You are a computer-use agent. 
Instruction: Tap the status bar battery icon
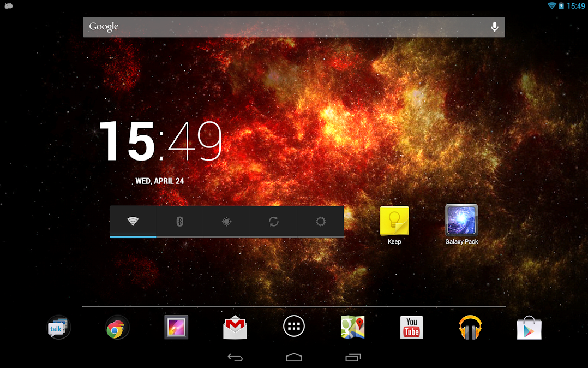[x=561, y=5]
